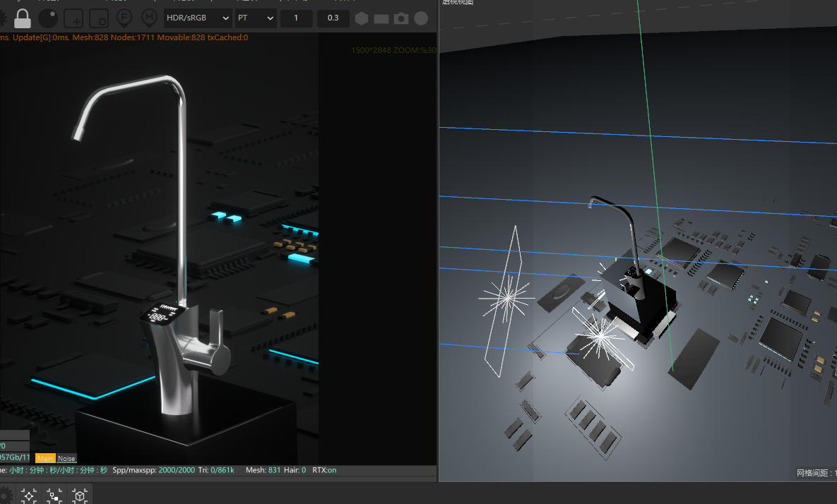Click the 1500*2848 ZOOM resolution text
This screenshot has height=504, width=837.
pyautogui.click(x=393, y=50)
